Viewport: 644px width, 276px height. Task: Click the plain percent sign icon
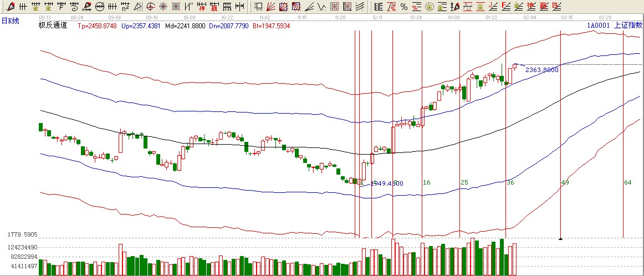404,7
